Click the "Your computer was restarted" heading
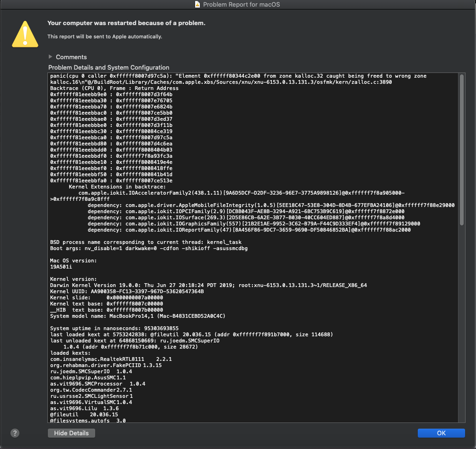 (x=126, y=23)
